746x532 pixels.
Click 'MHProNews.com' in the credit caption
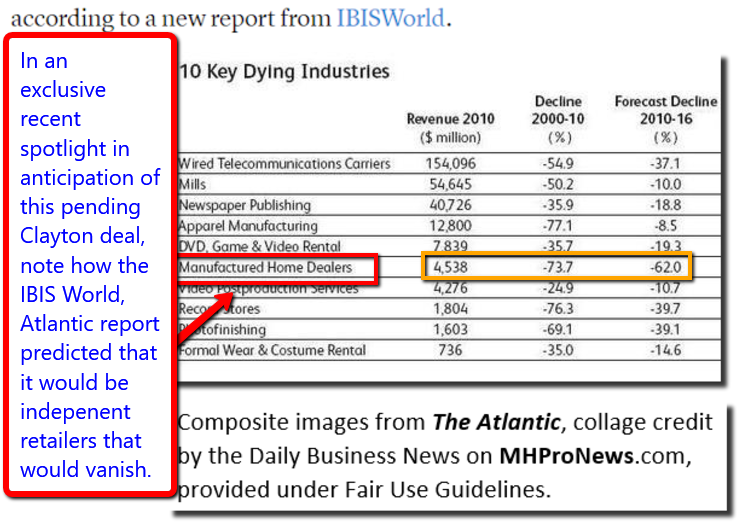click(x=592, y=456)
